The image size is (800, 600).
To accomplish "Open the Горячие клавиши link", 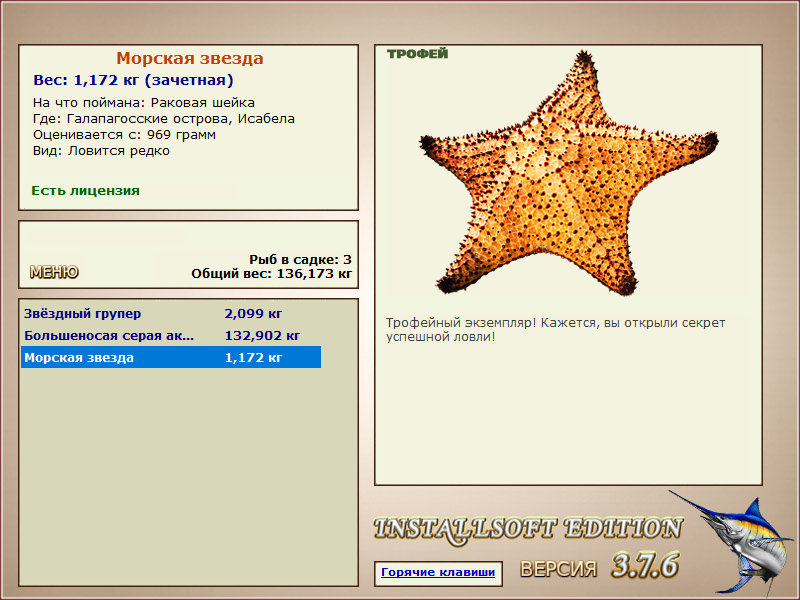I will click(x=438, y=572).
